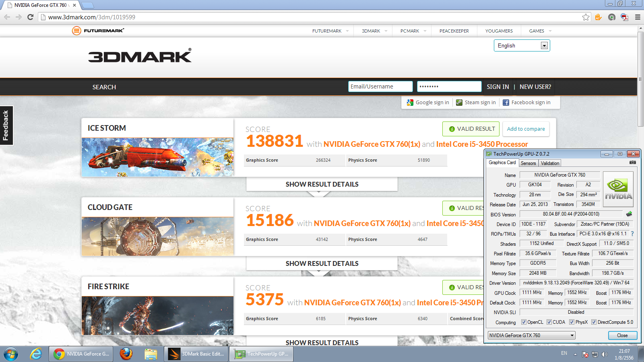This screenshot has height=362, width=644.
Task: Click the Google sign in icon
Action: coord(410,103)
